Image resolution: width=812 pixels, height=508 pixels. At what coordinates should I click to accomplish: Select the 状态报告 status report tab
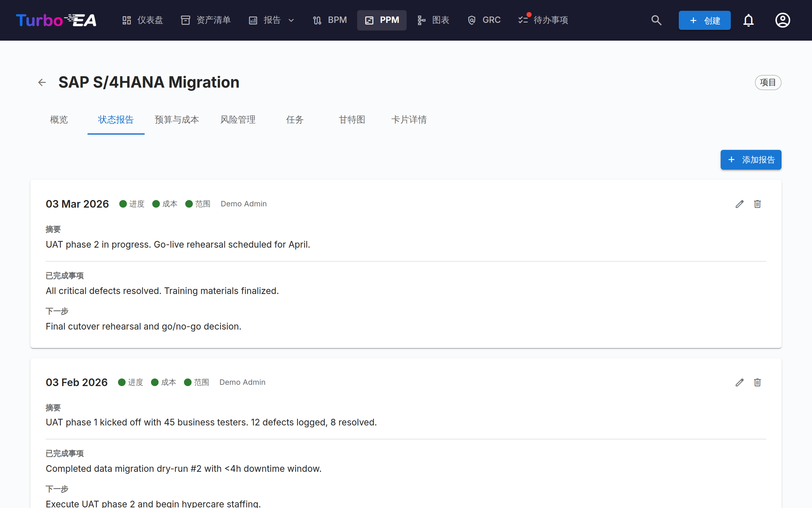pos(116,120)
